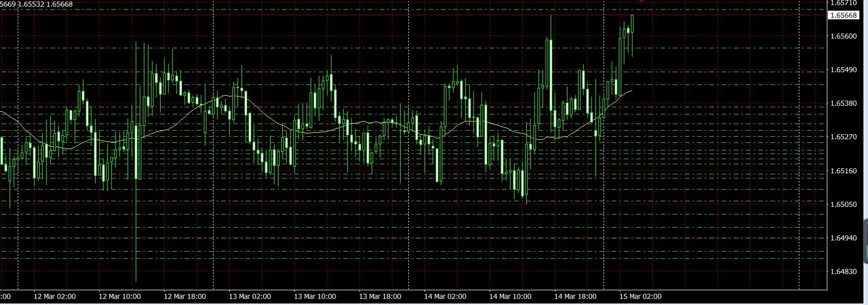Click the 1.65160 price scale label

843,171
